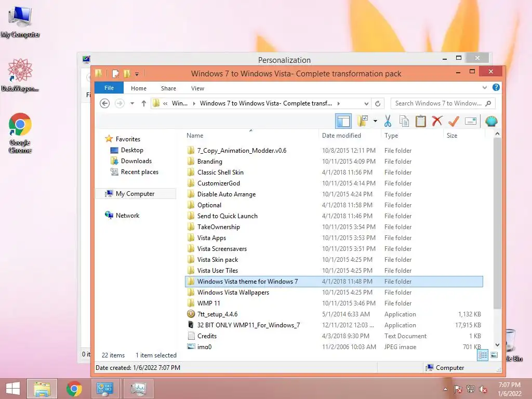Open Help via the question mark icon
532x399 pixels.
496,87
